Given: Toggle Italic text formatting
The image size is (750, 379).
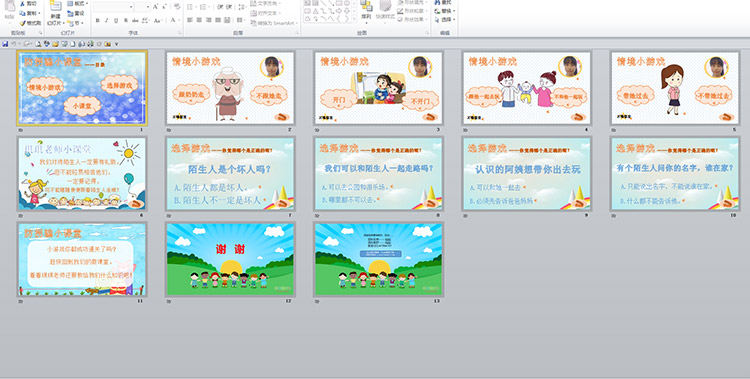Looking at the screenshot, I should (x=106, y=20).
